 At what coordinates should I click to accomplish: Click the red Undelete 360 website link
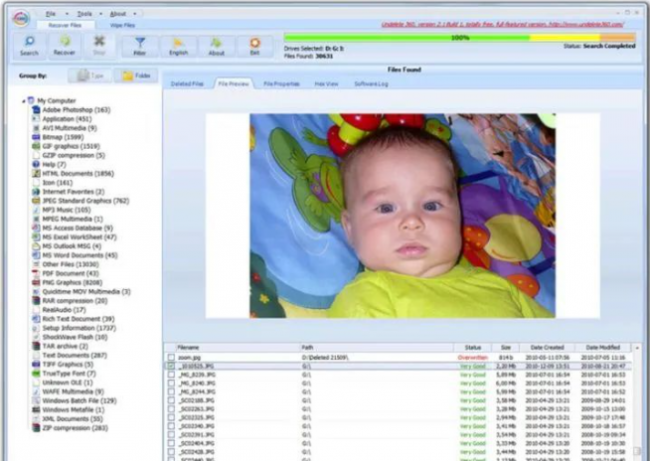click(x=502, y=24)
